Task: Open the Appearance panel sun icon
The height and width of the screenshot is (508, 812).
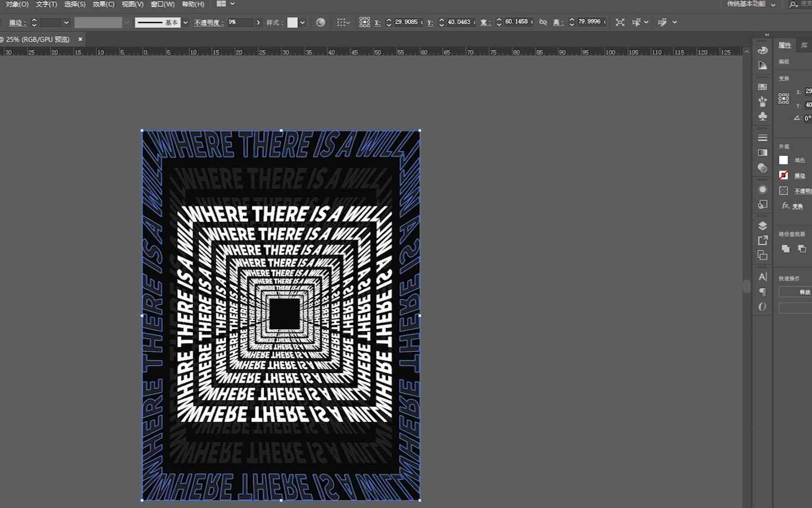Action: (x=763, y=190)
